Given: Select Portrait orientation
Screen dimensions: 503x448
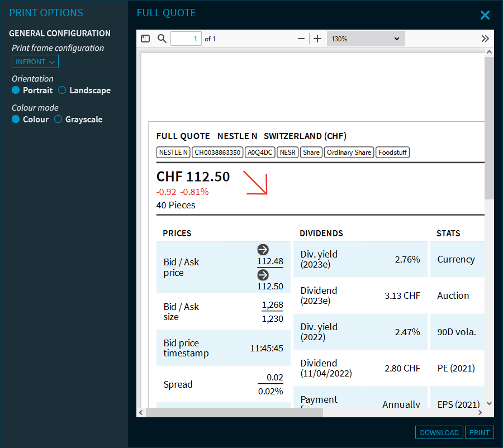Looking at the screenshot, I should coord(16,90).
